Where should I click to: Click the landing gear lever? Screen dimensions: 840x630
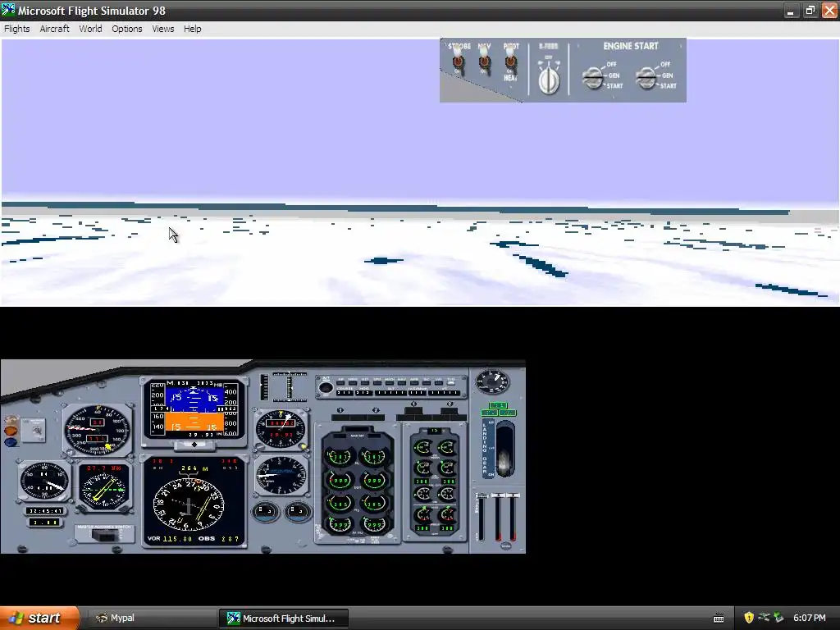(x=504, y=449)
